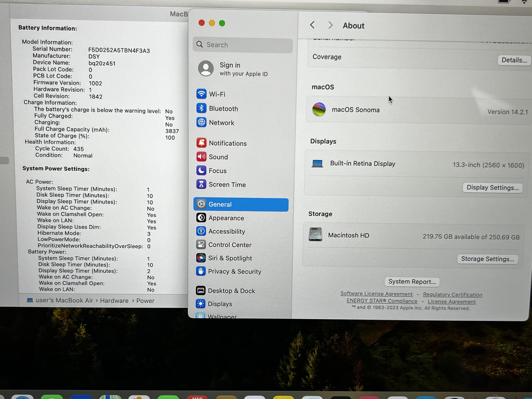This screenshot has width=532, height=399.
Task: Open the Displays sun icon
Action: 201,304
